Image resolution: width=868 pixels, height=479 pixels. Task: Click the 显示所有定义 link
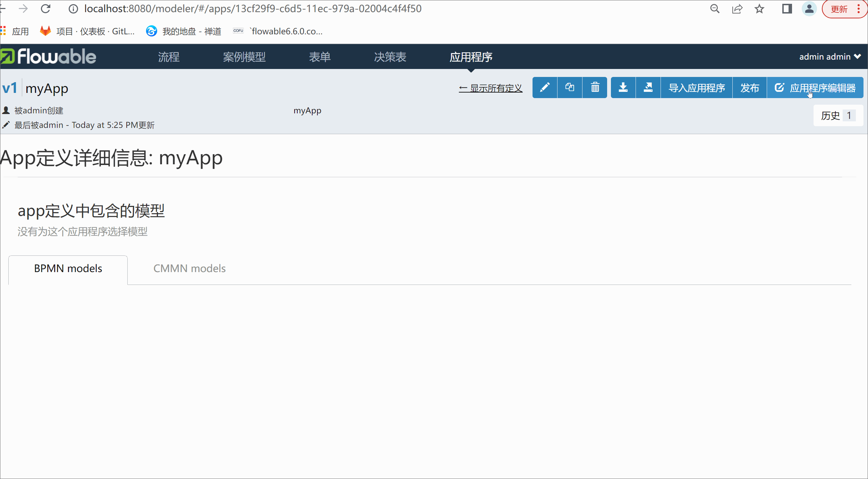click(491, 88)
